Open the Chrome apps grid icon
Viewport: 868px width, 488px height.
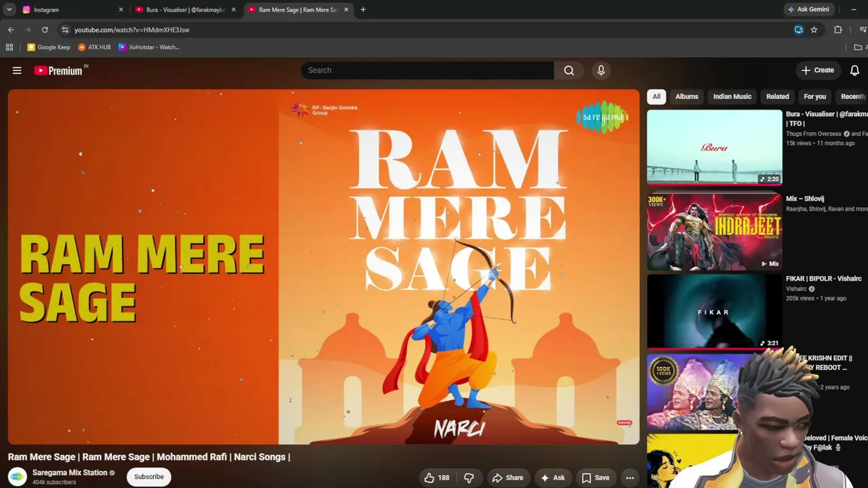pos(9,47)
